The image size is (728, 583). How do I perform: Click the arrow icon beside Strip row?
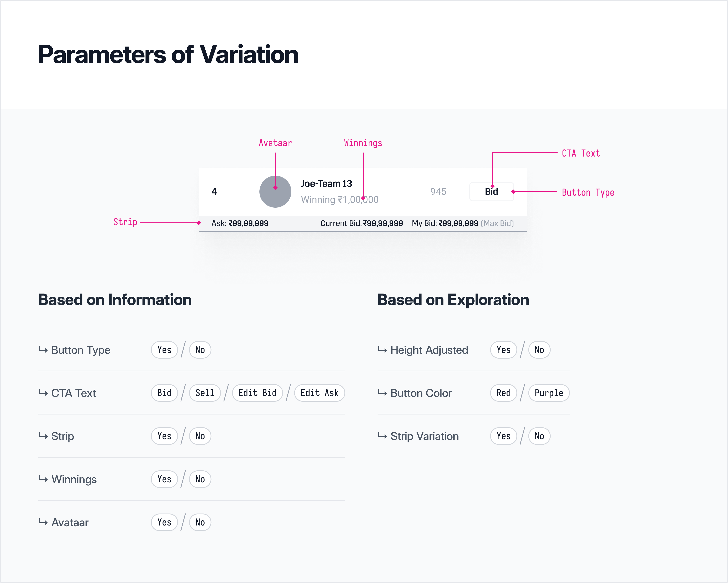[x=43, y=436]
